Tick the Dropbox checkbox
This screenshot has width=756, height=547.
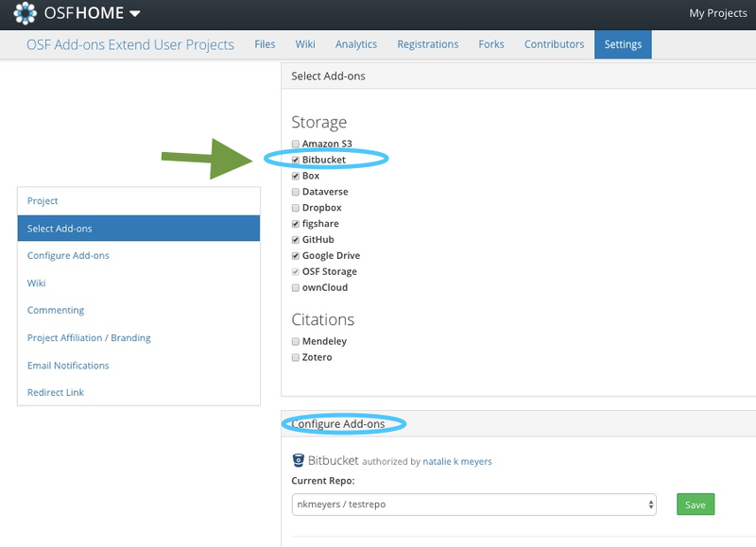(x=296, y=208)
